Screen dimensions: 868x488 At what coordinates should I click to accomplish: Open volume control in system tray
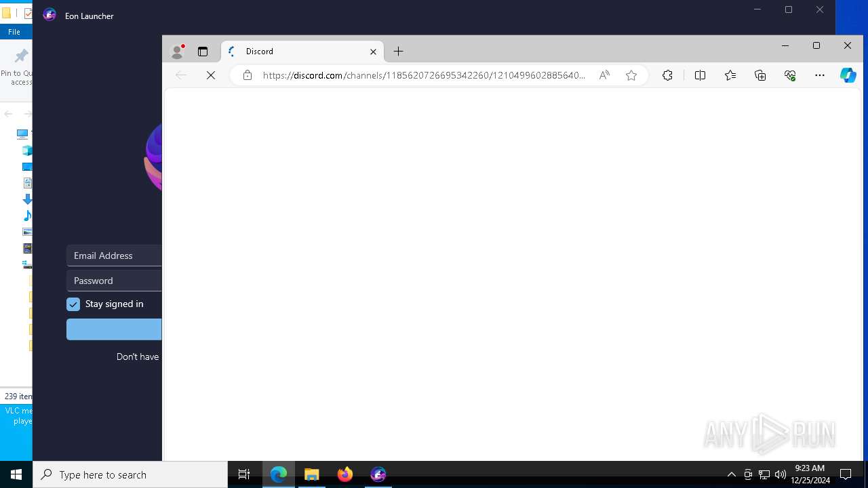pyautogui.click(x=781, y=474)
